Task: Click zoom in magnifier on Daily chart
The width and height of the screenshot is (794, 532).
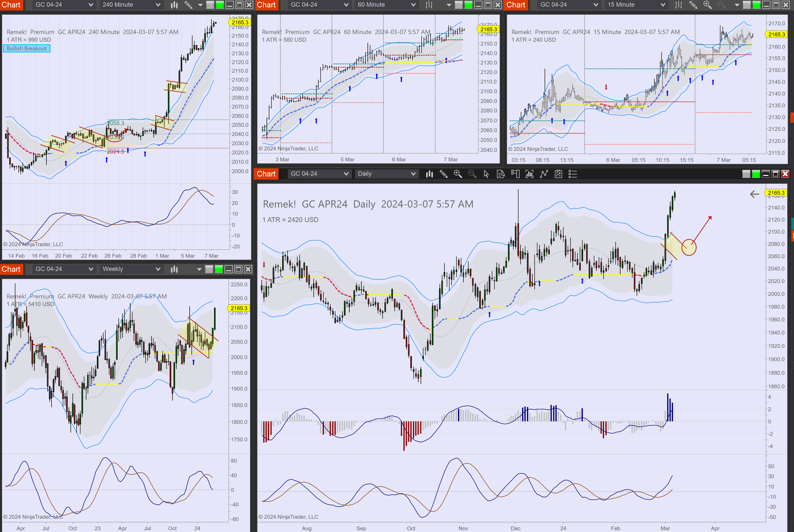Action: coord(458,174)
